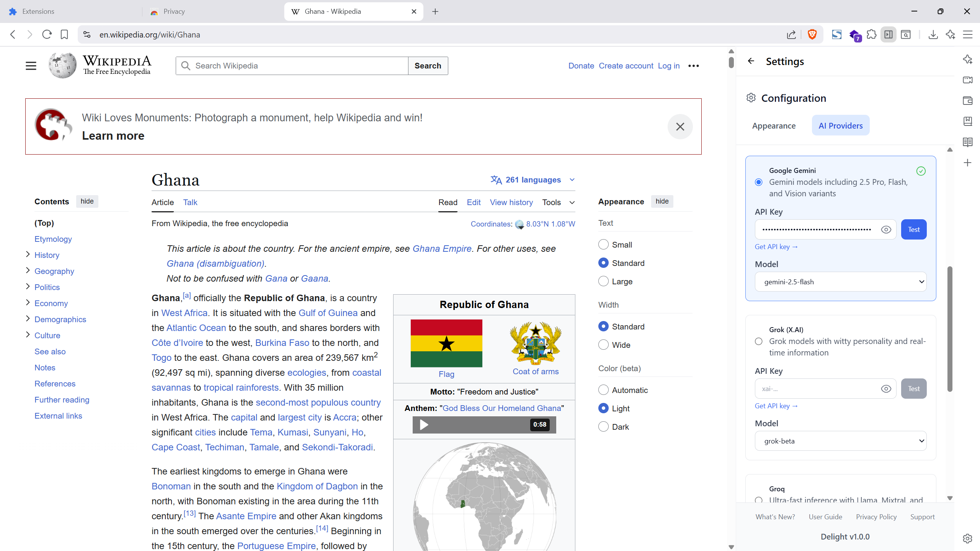Open the downloads arrow icon
Image resolution: width=980 pixels, height=551 pixels.
(x=933, y=34)
